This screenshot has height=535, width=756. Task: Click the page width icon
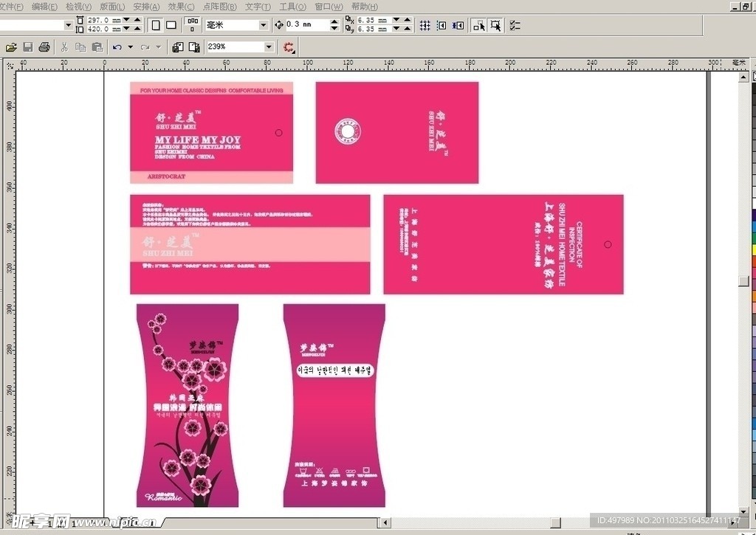tap(80, 20)
